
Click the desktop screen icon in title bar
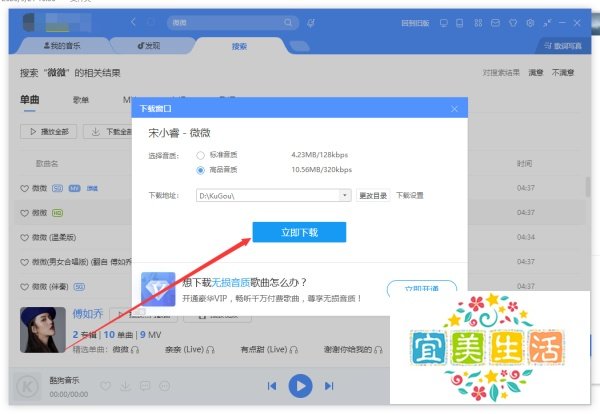pos(444,23)
